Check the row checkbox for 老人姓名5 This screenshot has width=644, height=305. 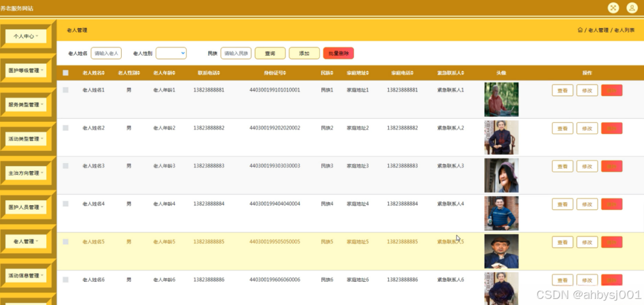[66, 242]
